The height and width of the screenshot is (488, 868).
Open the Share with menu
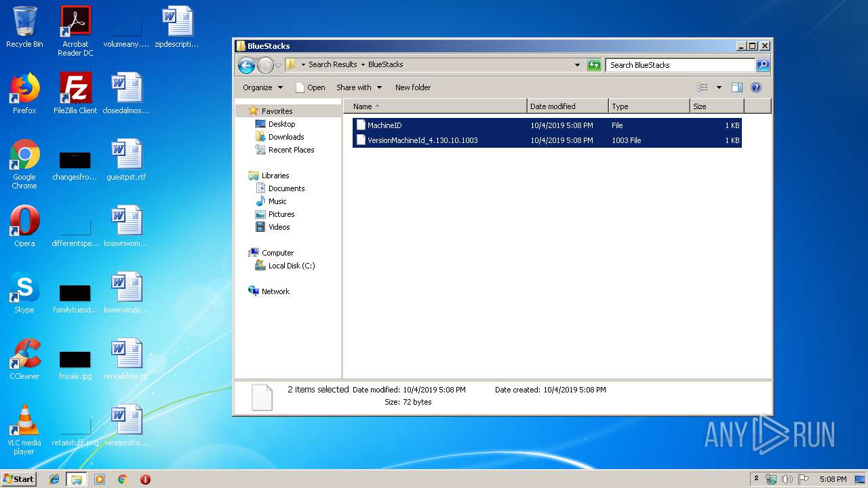click(x=359, y=87)
